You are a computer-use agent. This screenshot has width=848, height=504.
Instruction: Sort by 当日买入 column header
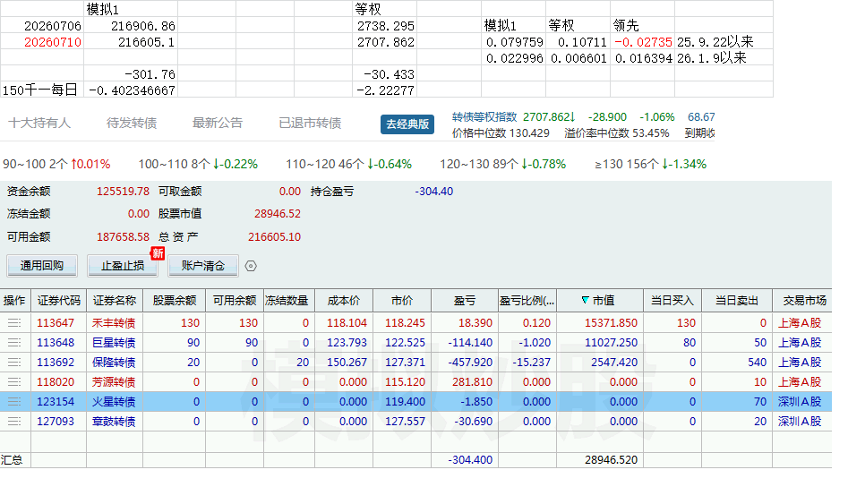[672, 301]
